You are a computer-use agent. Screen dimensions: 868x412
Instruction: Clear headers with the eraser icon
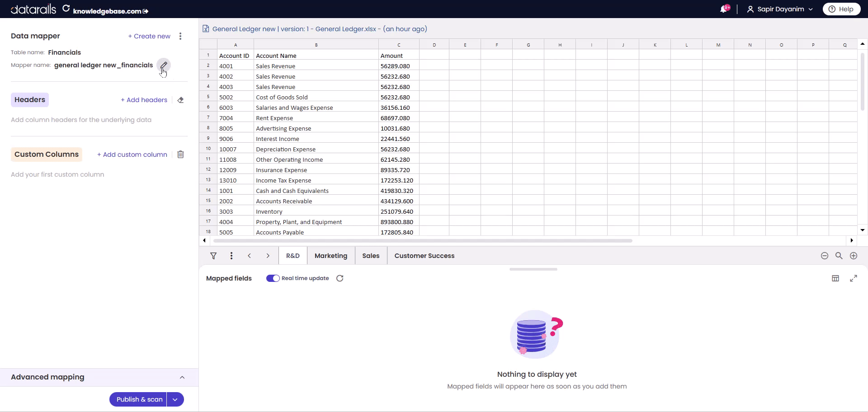click(180, 100)
